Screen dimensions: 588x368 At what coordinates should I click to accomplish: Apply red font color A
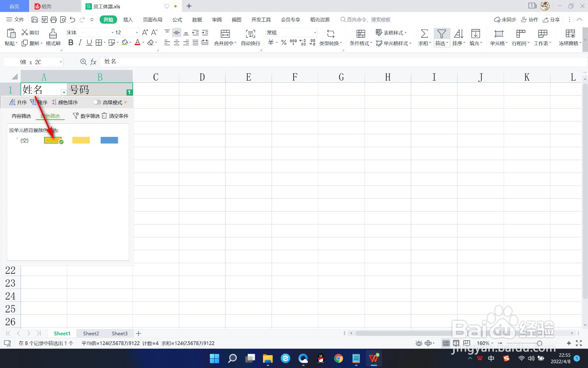(137, 43)
